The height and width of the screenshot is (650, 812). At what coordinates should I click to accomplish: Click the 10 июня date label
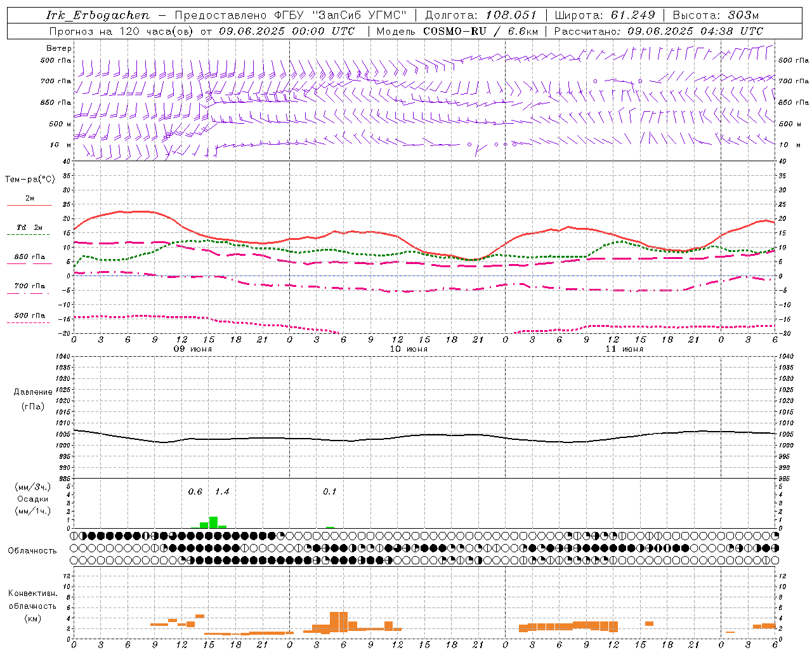[x=409, y=349]
